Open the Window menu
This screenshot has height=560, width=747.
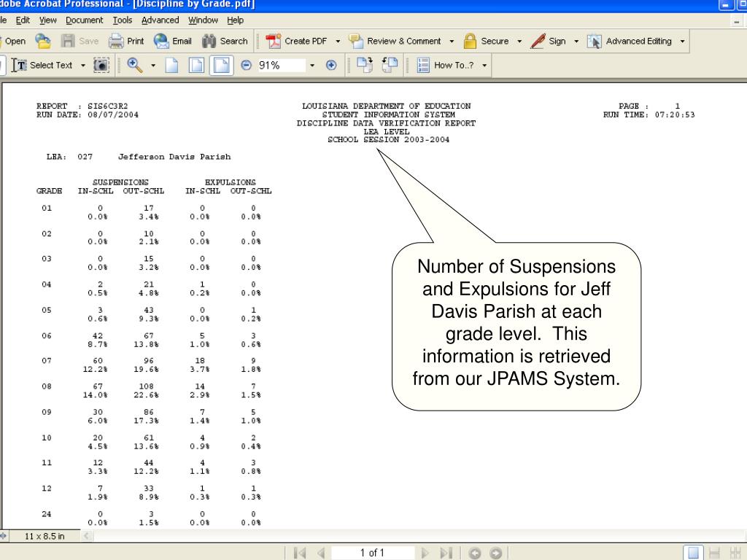tap(203, 20)
